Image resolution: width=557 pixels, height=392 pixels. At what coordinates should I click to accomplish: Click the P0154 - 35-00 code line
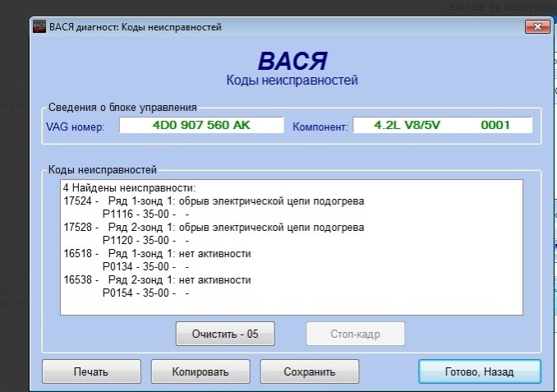[x=145, y=293]
